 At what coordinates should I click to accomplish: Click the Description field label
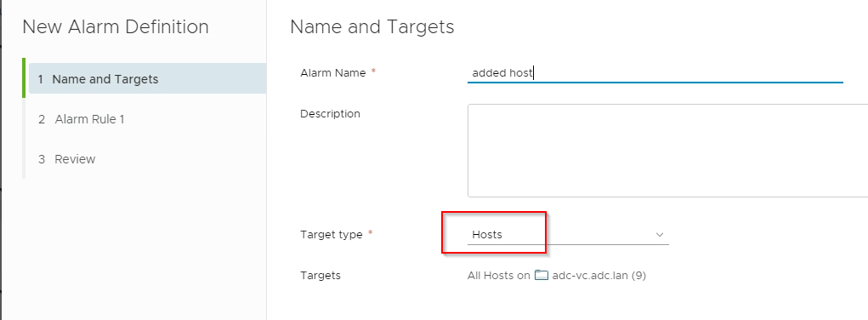(x=330, y=114)
